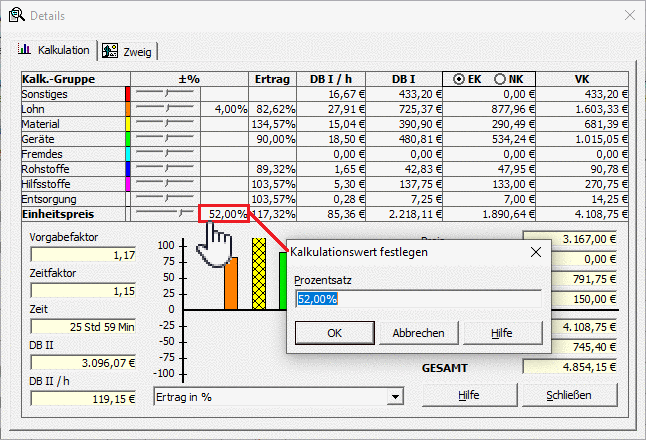Click the value field 791,75 €
The height and width of the screenshot is (440, 646).
[585, 279]
